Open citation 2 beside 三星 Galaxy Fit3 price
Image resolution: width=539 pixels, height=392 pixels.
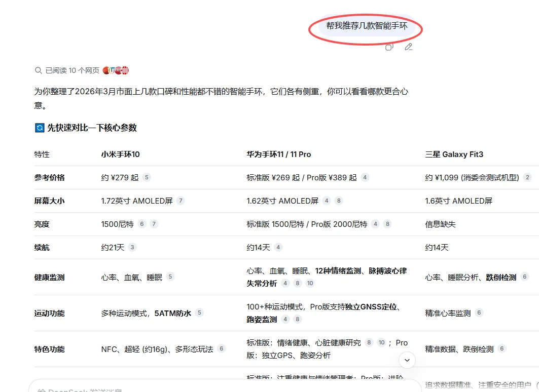[527, 178]
